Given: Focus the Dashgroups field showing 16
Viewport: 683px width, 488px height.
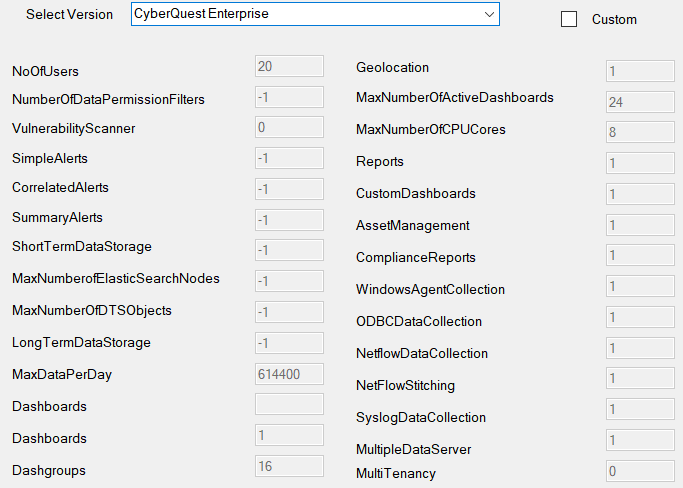Looking at the screenshot, I should pyautogui.click(x=289, y=466).
